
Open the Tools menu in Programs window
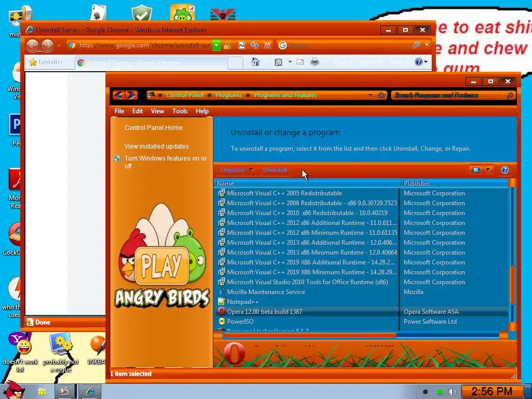(180, 111)
